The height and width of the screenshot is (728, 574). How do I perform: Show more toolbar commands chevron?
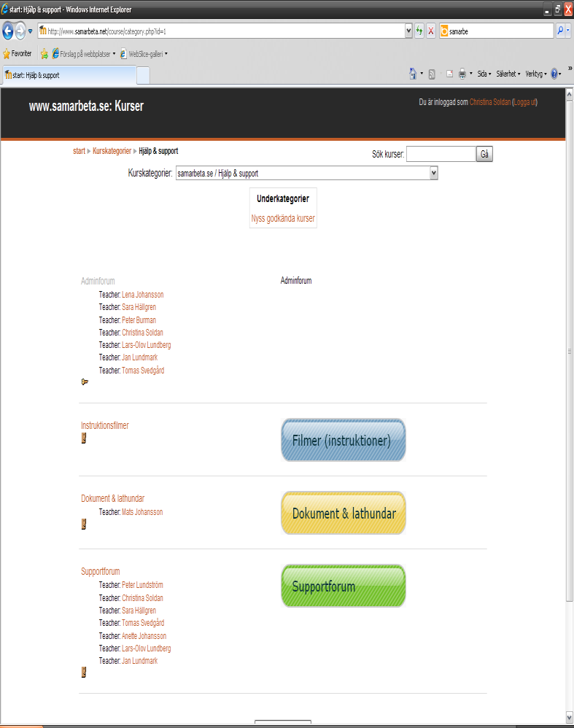coord(570,69)
